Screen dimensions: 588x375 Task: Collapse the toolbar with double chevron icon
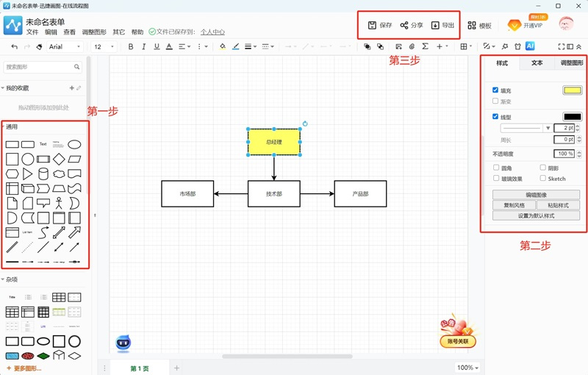pyautogui.click(x=579, y=46)
